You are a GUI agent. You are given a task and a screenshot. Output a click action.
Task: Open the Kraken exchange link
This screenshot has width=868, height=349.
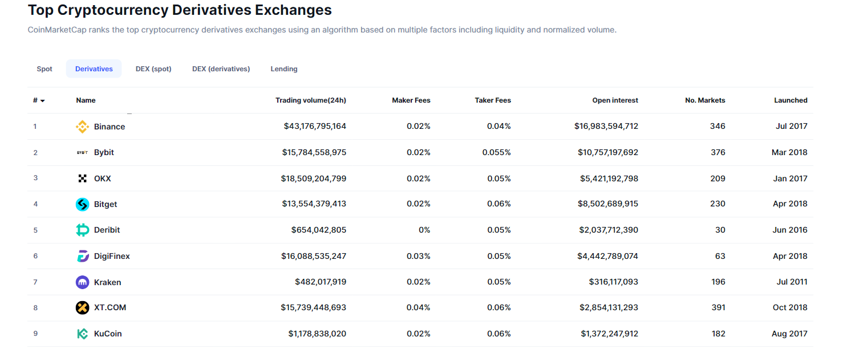108,282
